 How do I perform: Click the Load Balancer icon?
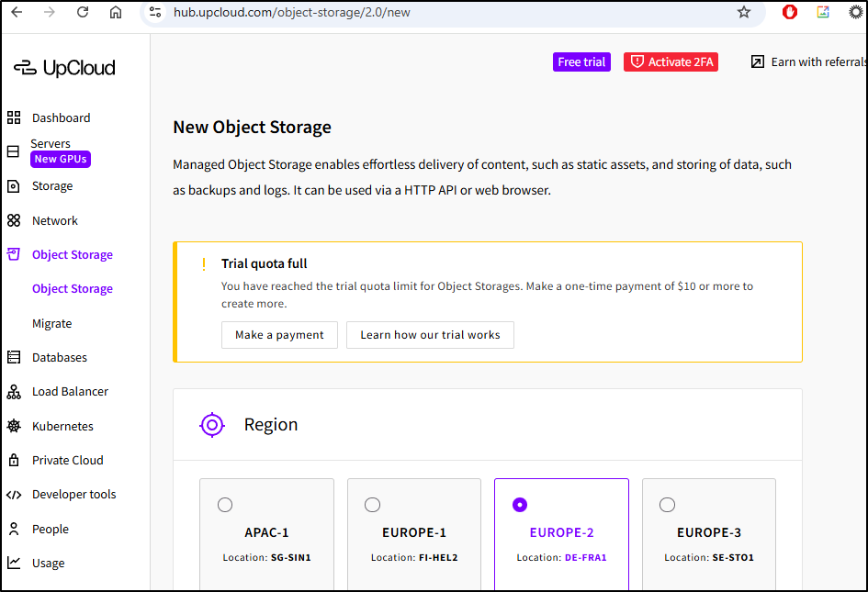tap(14, 392)
